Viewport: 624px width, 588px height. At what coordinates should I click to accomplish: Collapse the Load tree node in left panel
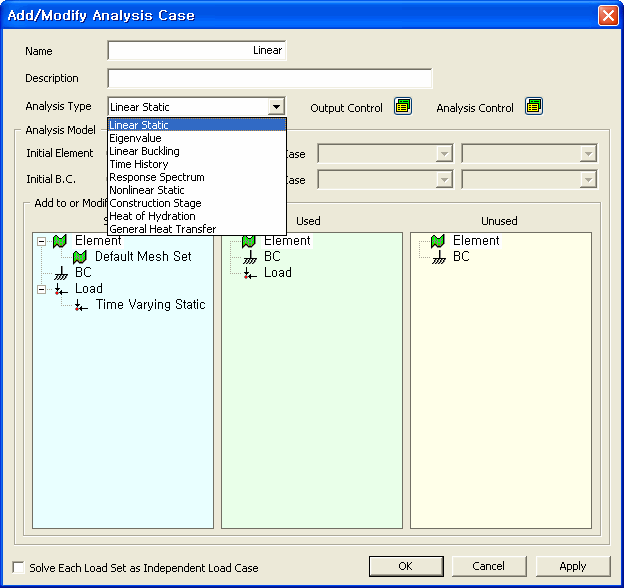pyautogui.click(x=40, y=289)
